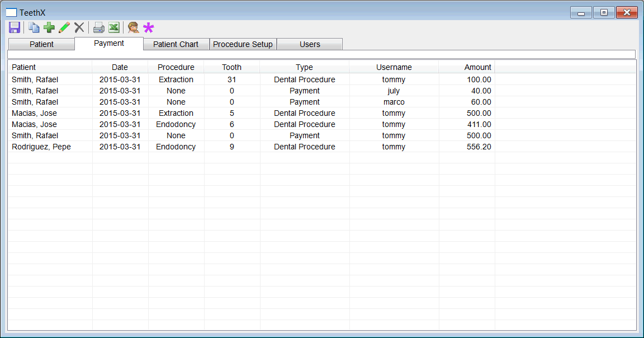
Task: Export to Excel using spreadsheet icon
Action: pyautogui.click(x=114, y=27)
